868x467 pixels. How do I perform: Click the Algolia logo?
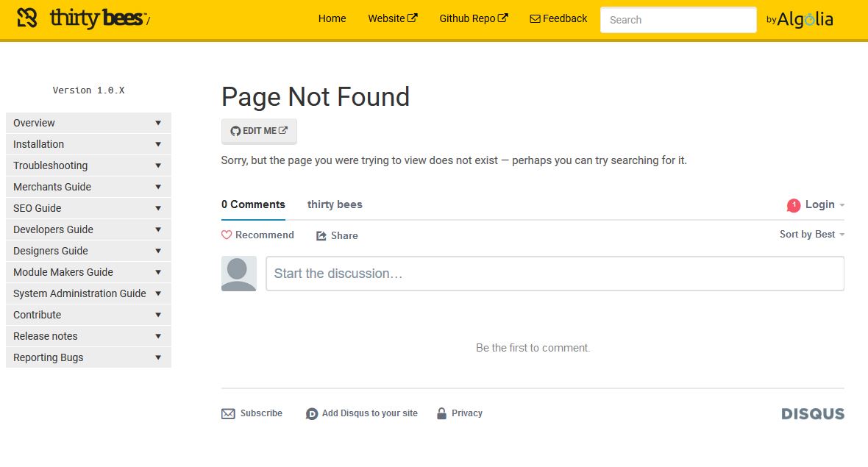pyautogui.click(x=800, y=20)
